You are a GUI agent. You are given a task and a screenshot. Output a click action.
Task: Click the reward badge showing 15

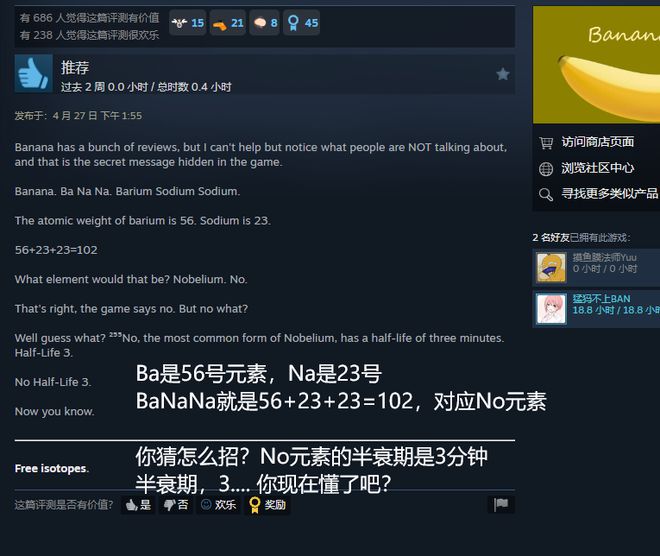(x=188, y=23)
